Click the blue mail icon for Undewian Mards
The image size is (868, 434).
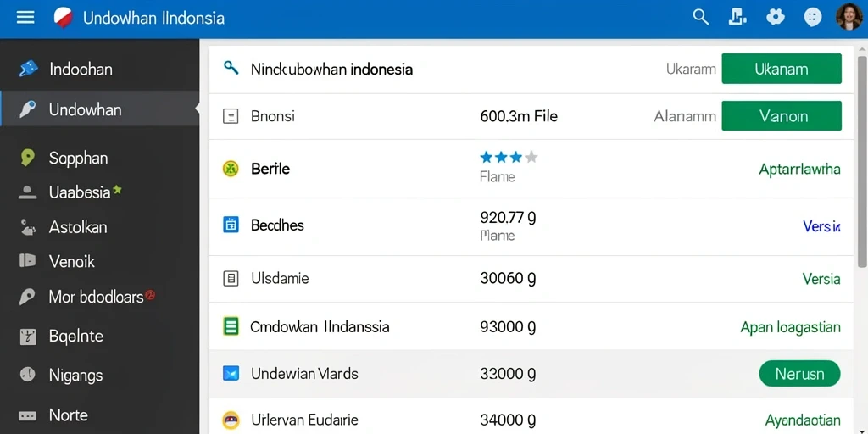(231, 374)
